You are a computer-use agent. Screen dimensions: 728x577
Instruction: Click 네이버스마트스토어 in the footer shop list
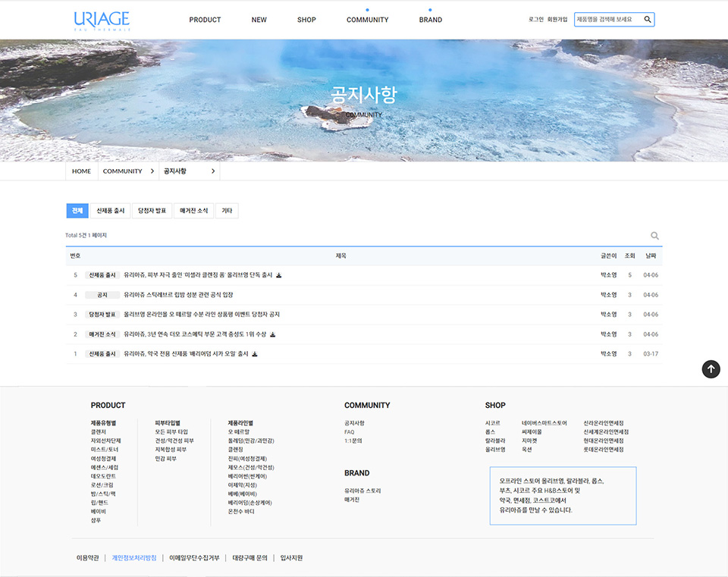tap(544, 423)
